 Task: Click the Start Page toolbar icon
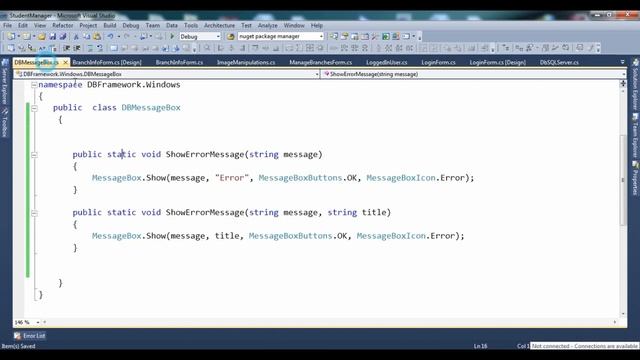coord(386,37)
